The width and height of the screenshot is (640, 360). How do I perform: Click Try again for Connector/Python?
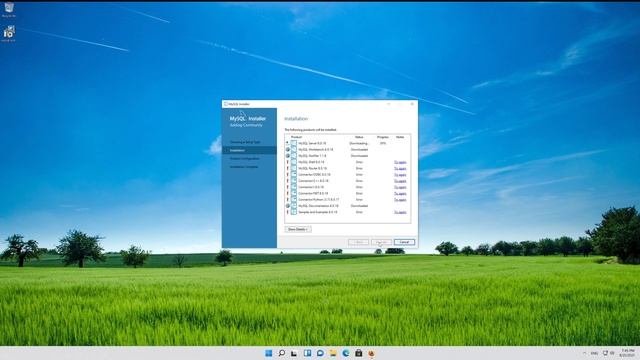point(400,200)
